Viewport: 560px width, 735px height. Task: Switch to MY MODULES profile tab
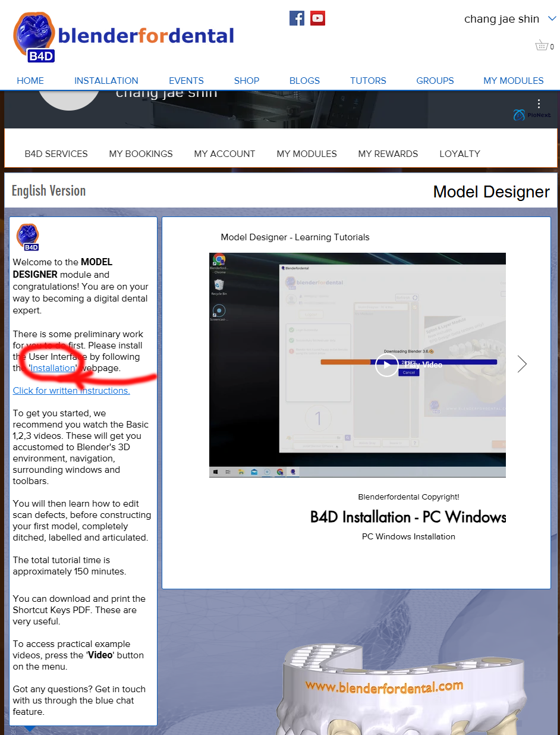point(307,154)
